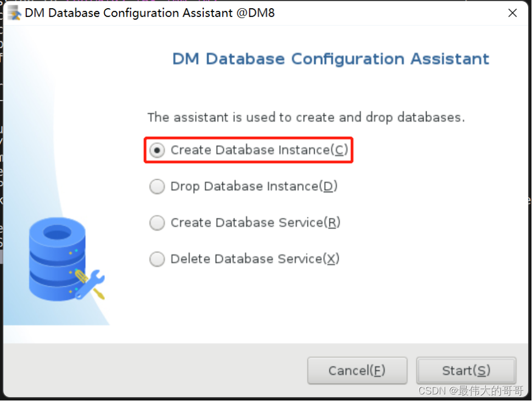This screenshot has width=532, height=401.
Task: Select the Drop Database Instance option
Action: click(x=157, y=186)
